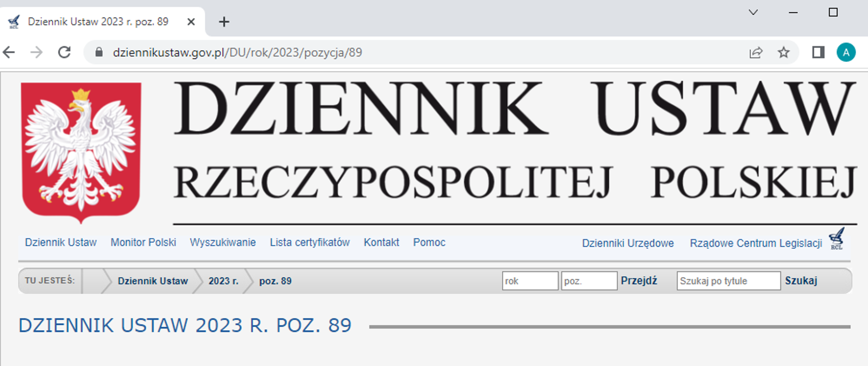Open the profile avatar A

tap(846, 52)
